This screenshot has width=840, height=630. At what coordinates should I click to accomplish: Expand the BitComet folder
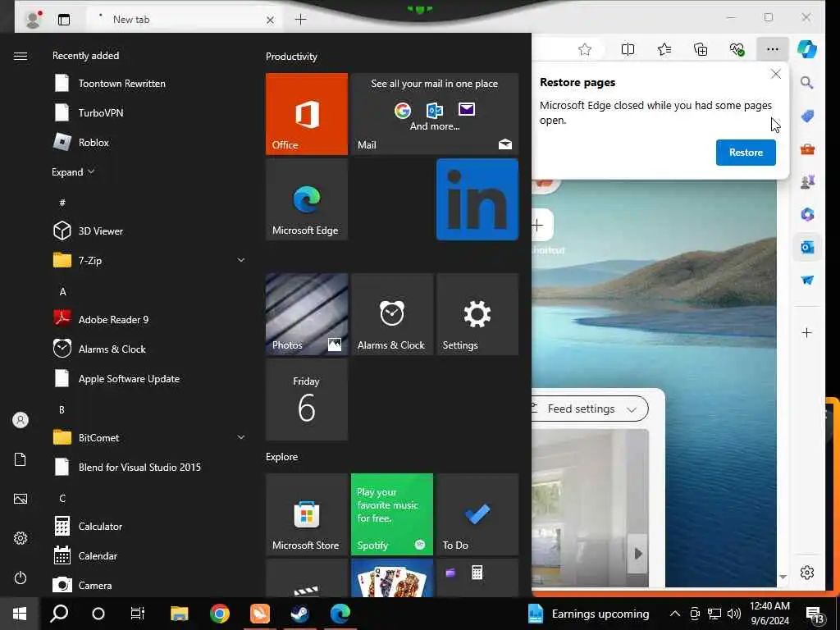pos(241,438)
